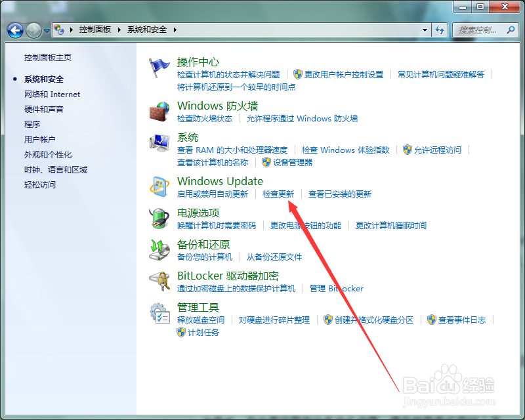Select 系统和安全 in the sidebar
Screen dimensions: 525x420
tap(44, 79)
